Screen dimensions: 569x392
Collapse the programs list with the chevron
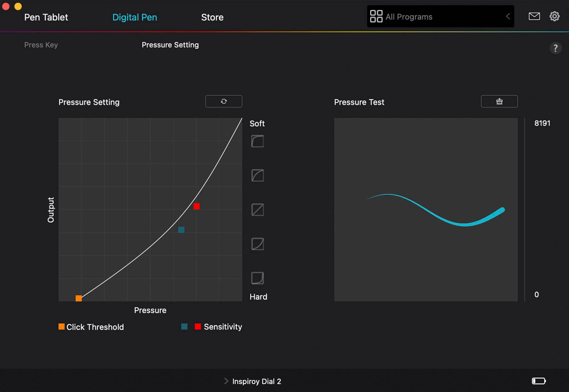click(508, 16)
